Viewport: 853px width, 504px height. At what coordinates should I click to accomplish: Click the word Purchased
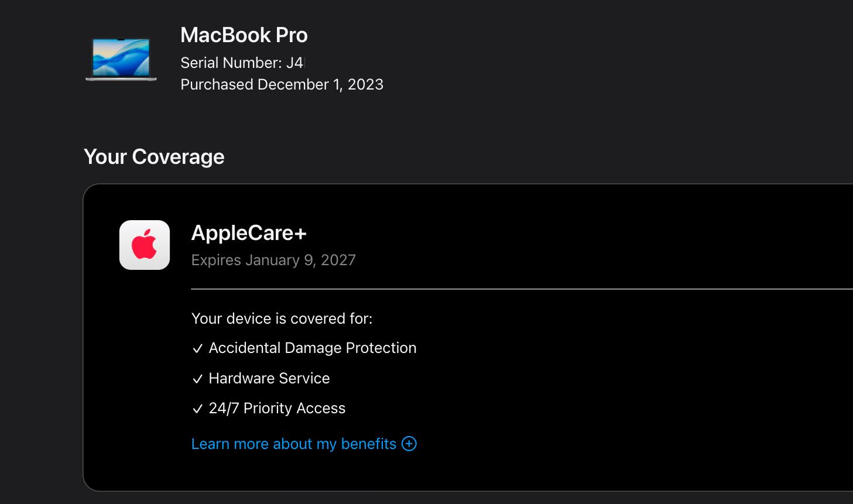point(217,84)
